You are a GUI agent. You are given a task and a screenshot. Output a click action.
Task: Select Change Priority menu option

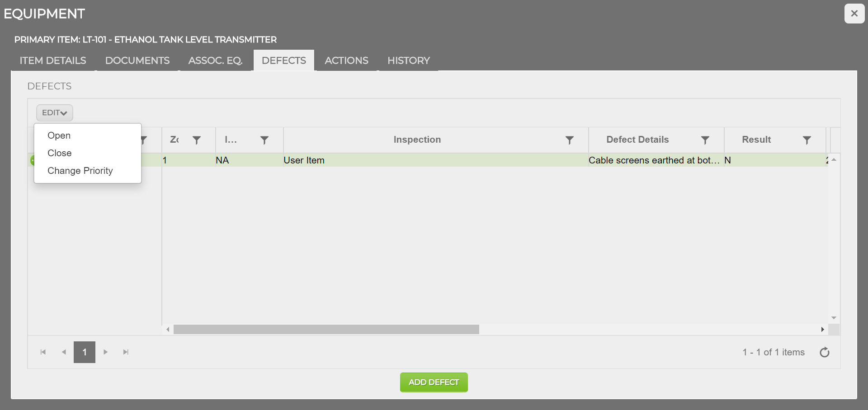[x=80, y=171]
